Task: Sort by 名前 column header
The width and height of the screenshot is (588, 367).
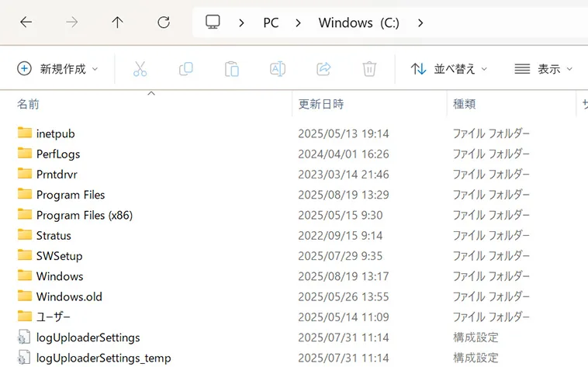Action: tap(29, 104)
